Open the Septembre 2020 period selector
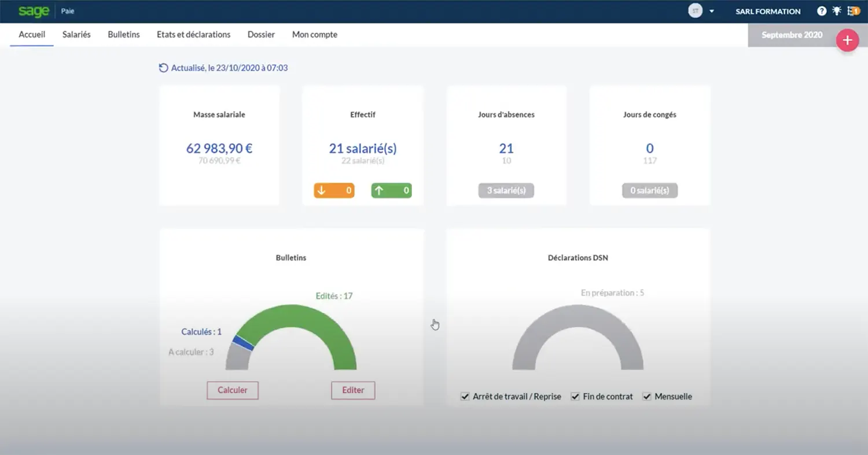868x455 pixels. 792,35
